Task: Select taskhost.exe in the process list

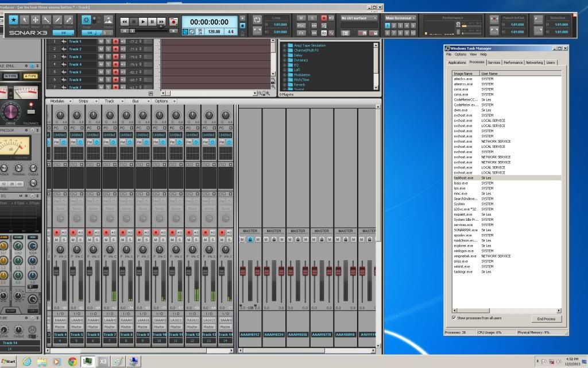Action: [463, 178]
